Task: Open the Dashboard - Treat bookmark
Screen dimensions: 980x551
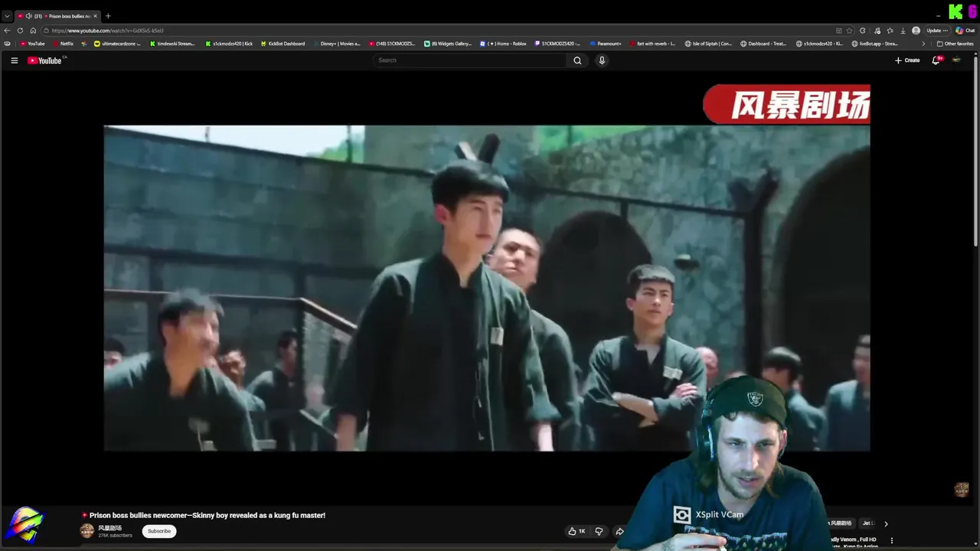Action: tap(763, 44)
